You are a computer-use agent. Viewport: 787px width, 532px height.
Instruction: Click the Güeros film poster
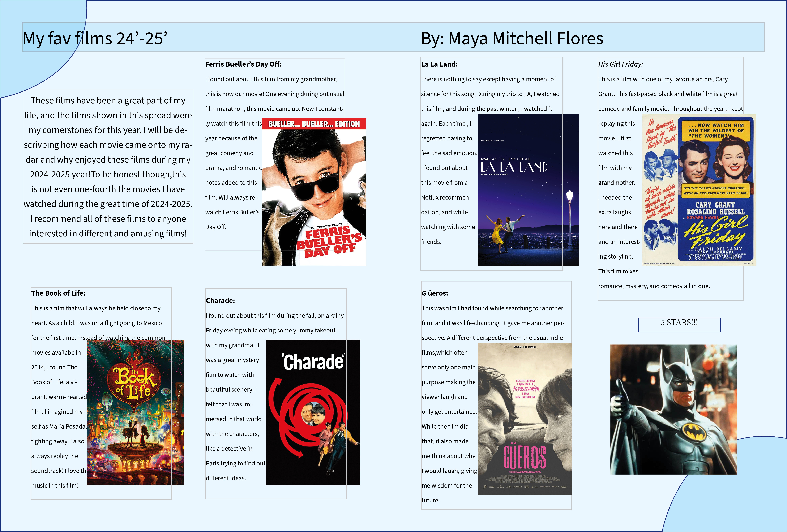pyautogui.click(x=525, y=419)
